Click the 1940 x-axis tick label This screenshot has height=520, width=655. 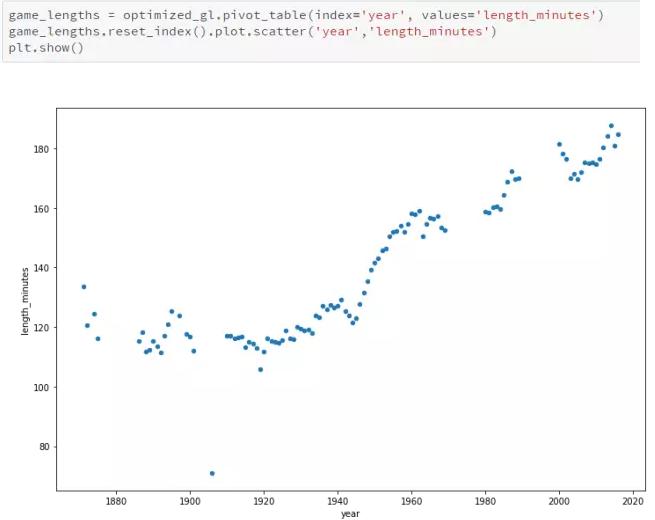pyautogui.click(x=338, y=501)
